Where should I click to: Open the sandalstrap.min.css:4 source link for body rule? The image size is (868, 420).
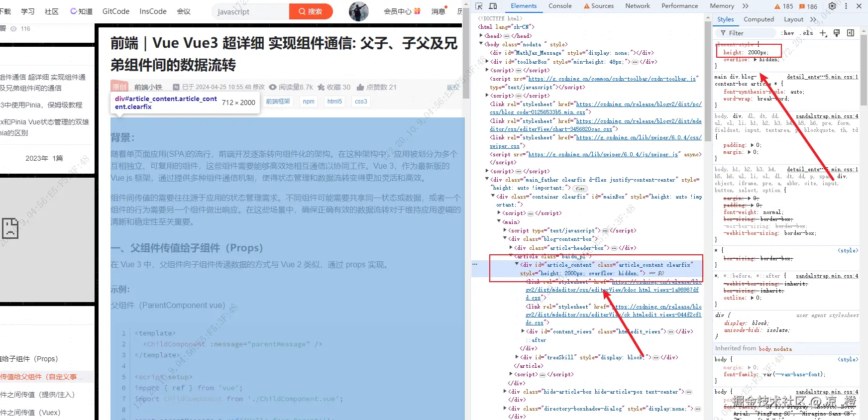pos(827,392)
